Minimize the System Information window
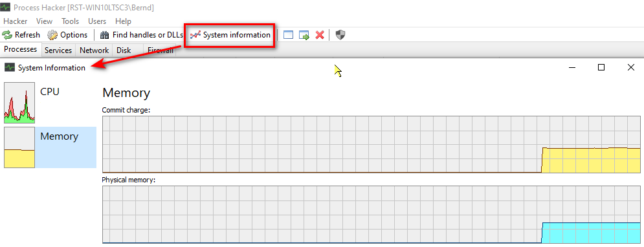The image size is (644, 247). [x=572, y=67]
